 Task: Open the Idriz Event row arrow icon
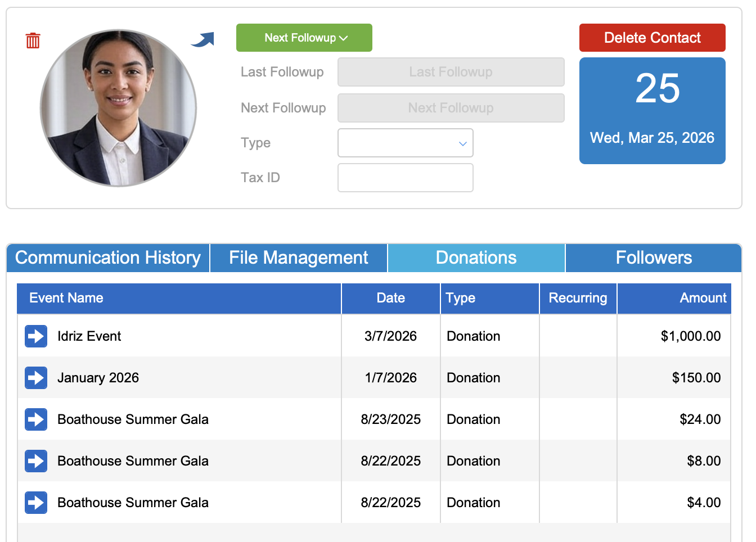click(36, 336)
